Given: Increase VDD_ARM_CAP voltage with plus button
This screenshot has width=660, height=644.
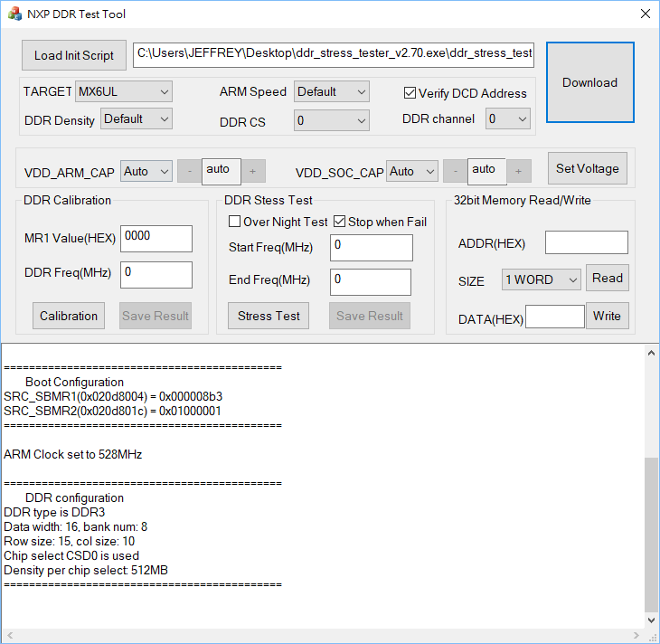Looking at the screenshot, I should (252, 171).
